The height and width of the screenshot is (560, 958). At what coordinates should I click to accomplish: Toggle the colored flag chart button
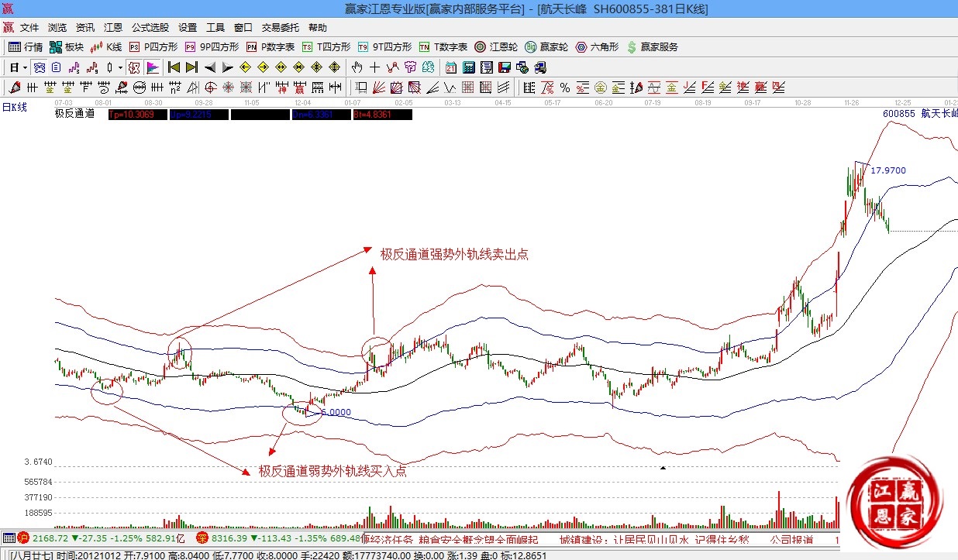[x=152, y=67]
